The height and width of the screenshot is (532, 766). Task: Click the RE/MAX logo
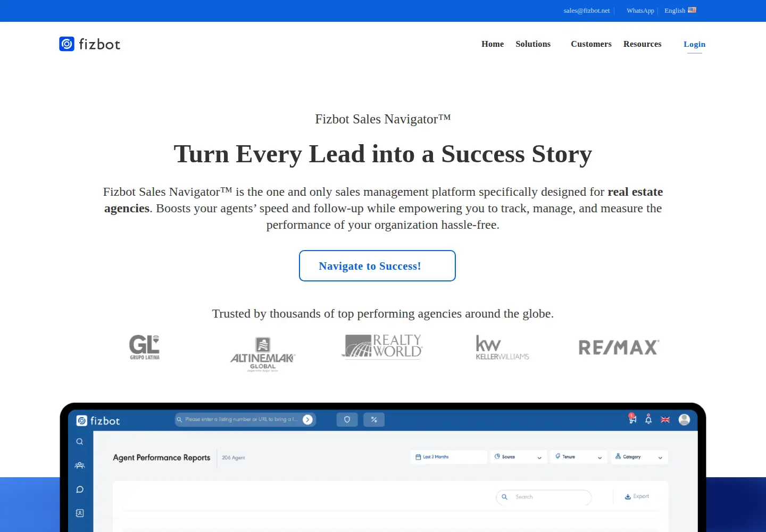click(619, 347)
